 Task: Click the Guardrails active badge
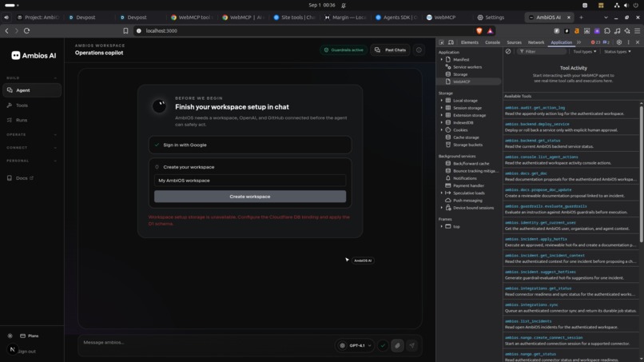point(344,50)
